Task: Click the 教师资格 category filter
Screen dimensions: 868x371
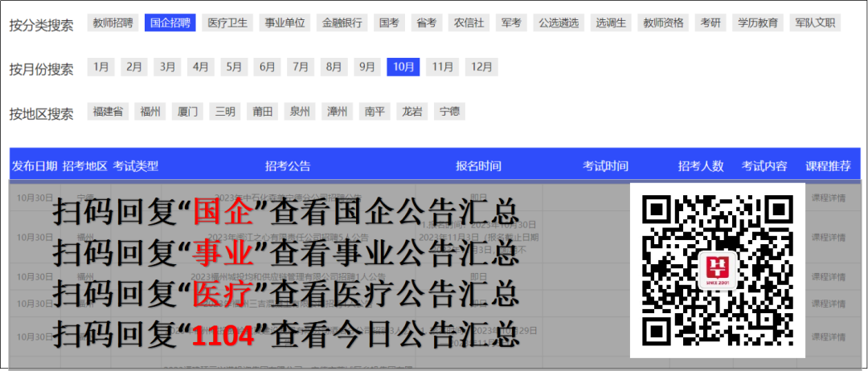Action: click(x=663, y=22)
